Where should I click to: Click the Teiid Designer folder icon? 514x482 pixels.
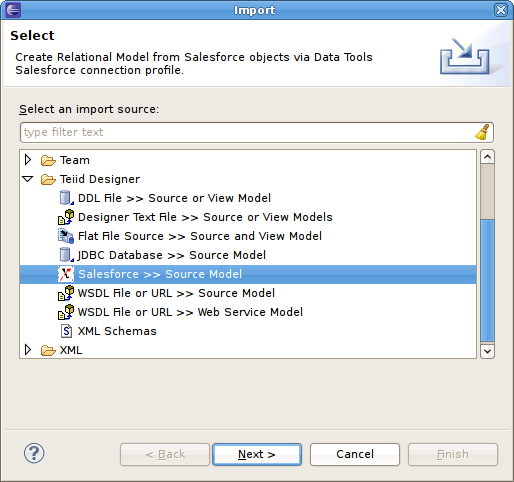[48, 179]
